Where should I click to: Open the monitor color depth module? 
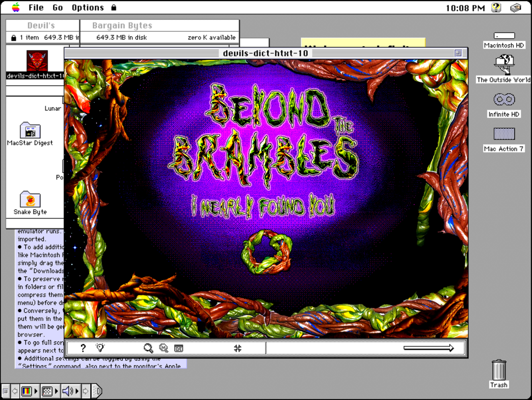[27, 391]
